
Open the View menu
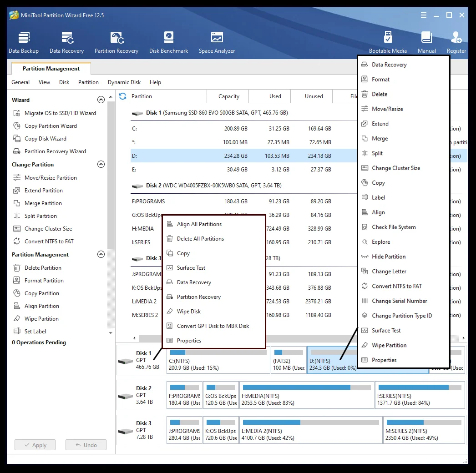(44, 82)
